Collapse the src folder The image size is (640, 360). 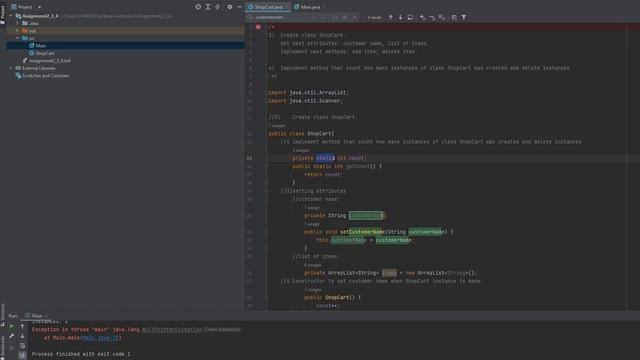(18, 38)
